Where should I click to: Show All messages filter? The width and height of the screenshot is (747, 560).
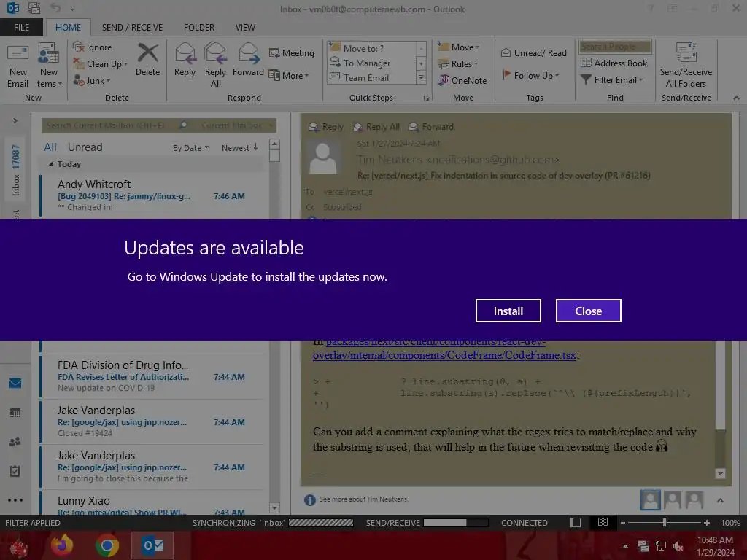[x=50, y=147]
